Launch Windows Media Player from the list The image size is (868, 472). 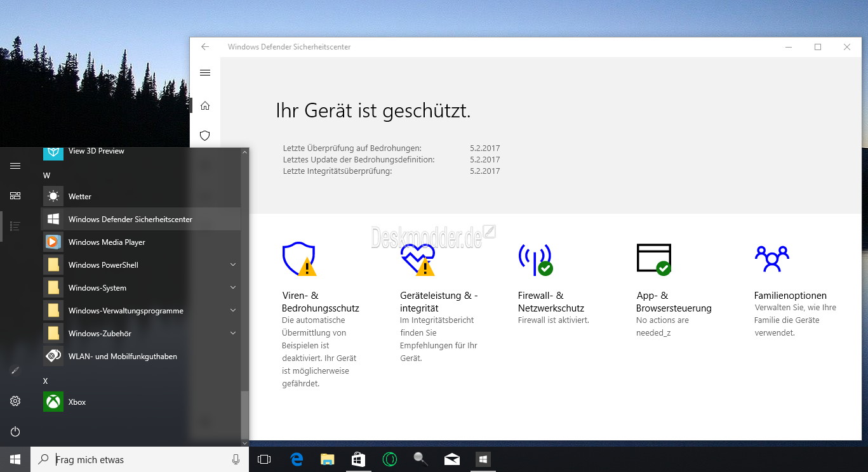(x=140, y=242)
